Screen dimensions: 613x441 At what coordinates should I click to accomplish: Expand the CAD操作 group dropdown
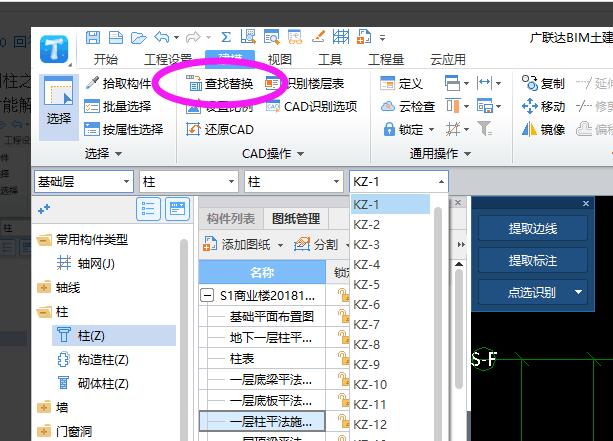click(x=300, y=154)
